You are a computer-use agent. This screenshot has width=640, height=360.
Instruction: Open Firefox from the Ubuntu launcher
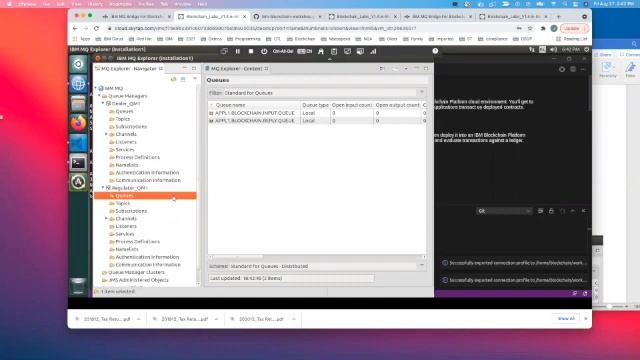tap(78, 123)
